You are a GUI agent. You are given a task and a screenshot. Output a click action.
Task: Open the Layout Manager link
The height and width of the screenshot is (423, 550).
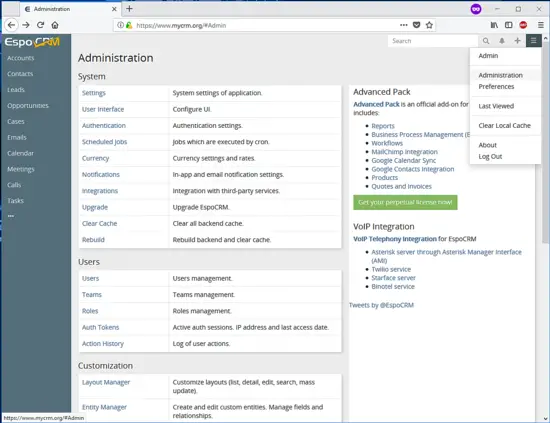(x=106, y=382)
